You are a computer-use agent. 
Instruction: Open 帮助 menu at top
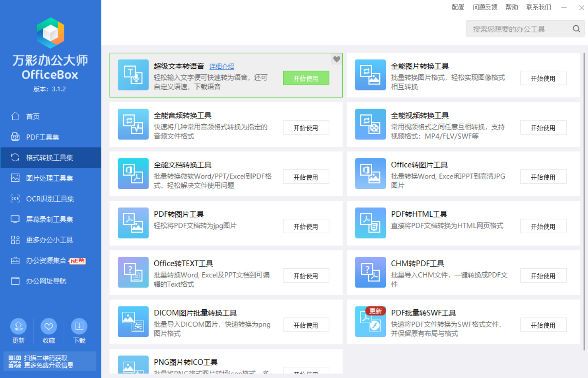512,7
